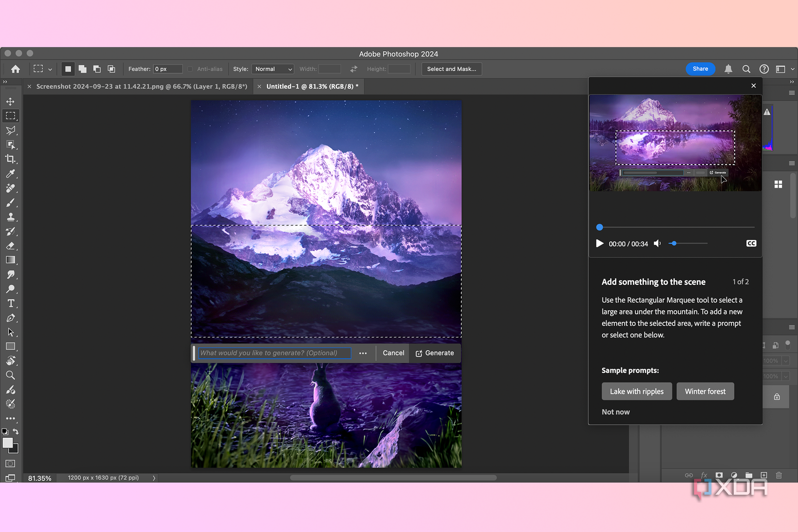
Task: Open the Add layer style (fx) menu
Action: tap(704, 475)
